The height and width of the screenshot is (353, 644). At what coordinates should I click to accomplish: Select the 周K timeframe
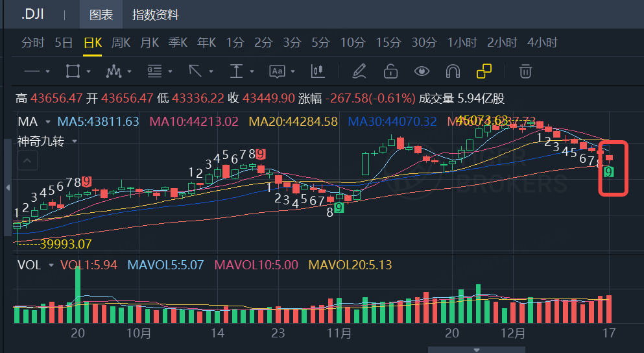[121, 42]
